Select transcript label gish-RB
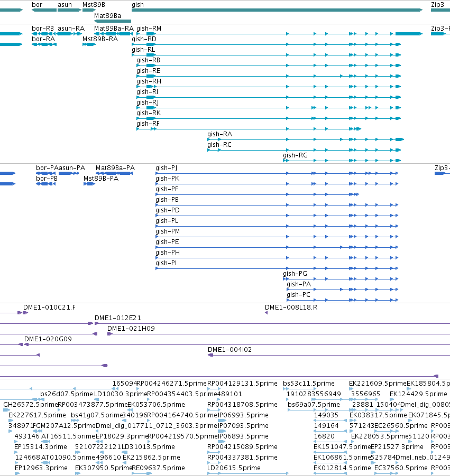 (x=148, y=60)
